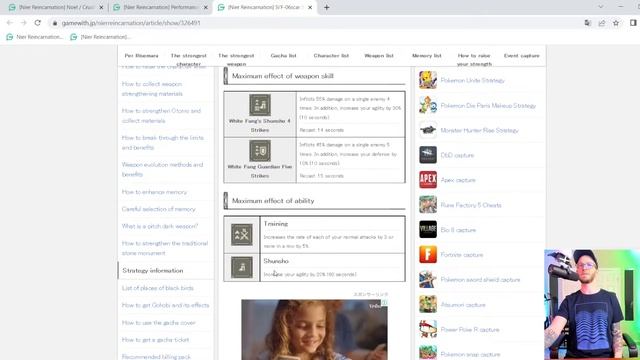Open The strongest weapon menu

(x=236, y=60)
